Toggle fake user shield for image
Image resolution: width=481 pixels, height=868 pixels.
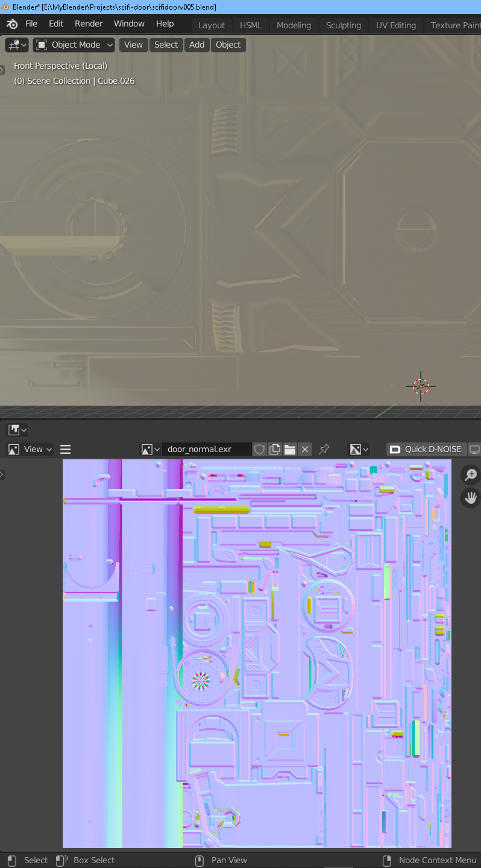click(x=259, y=449)
